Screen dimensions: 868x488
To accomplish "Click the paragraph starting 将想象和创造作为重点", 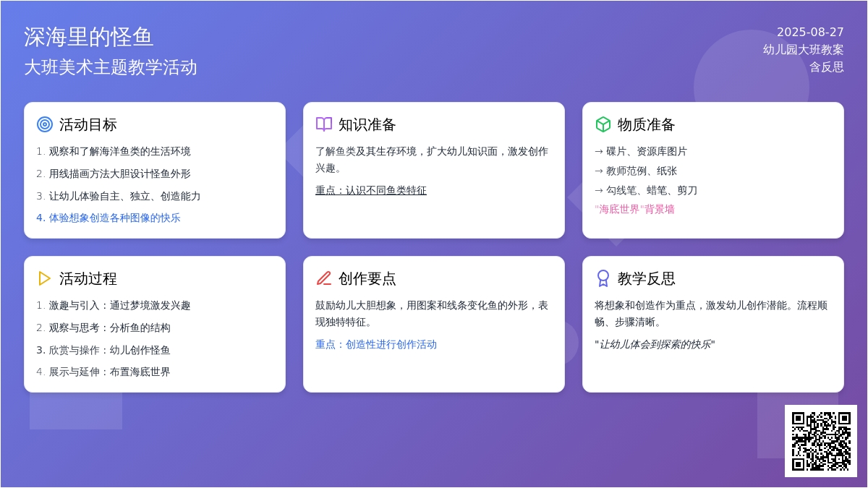I will [x=711, y=314].
